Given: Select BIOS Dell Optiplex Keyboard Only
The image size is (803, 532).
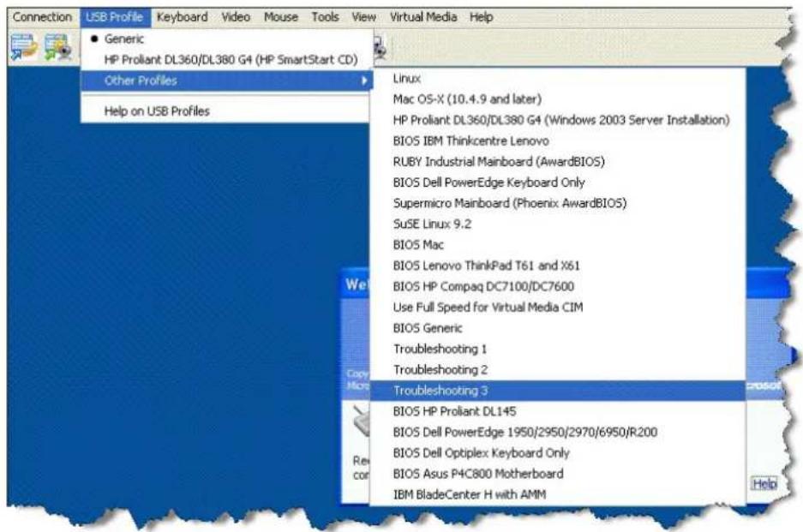Looking at the screenshot, I should (558, 453).
